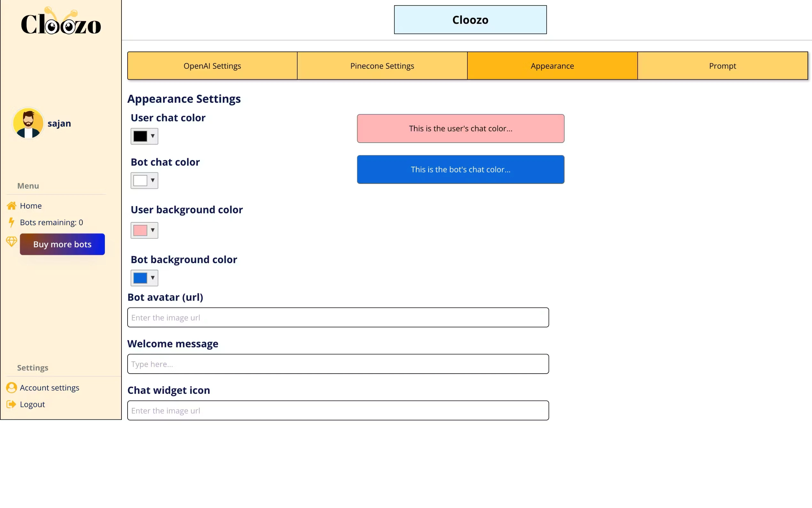The image size is (812, 508).
Task: Switch to the OpenAI Settings tab
Action: pos(212,66)
